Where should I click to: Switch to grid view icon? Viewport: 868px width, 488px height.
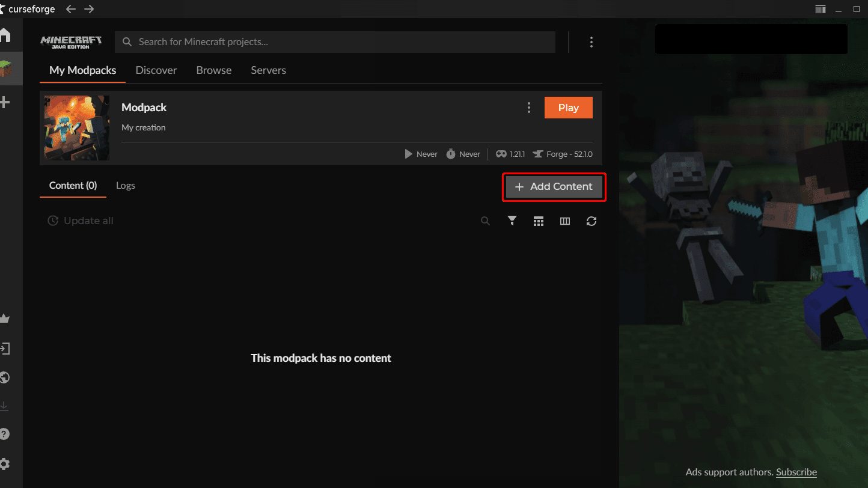[x=539, y=221]
